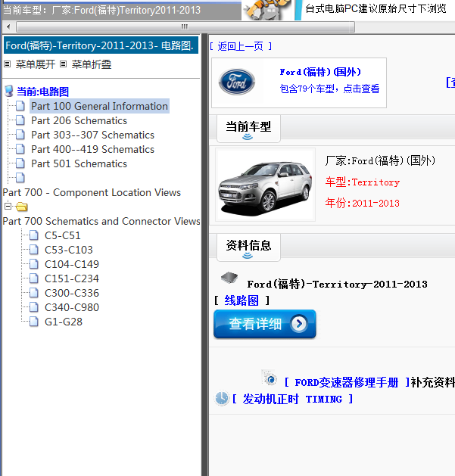Open the C300-C336 connector page
This screenshot has height=476, width=455.
point(72,293)
